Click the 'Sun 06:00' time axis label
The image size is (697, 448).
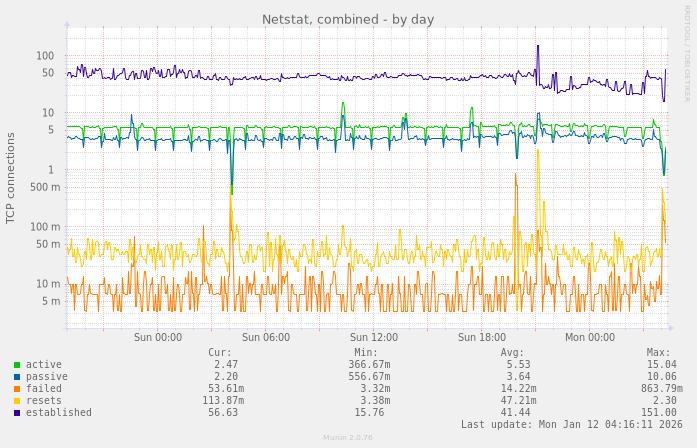[266, 337]
